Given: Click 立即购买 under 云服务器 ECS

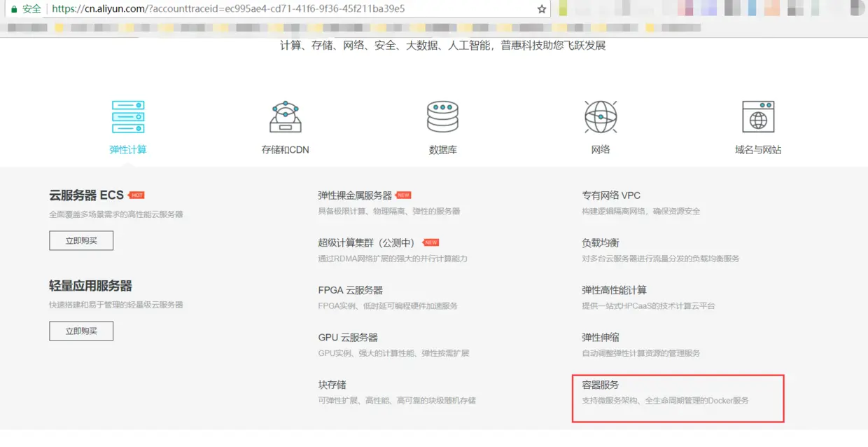Looking at the screenshot, I should tap(81, 240).
